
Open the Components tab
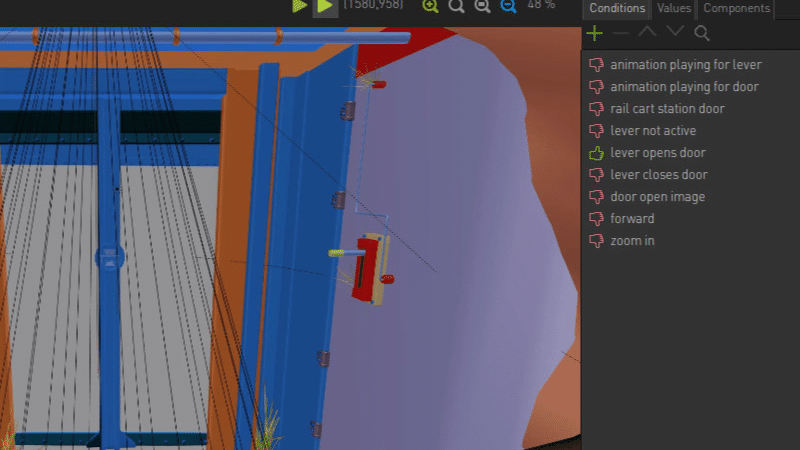coord(736,9)
